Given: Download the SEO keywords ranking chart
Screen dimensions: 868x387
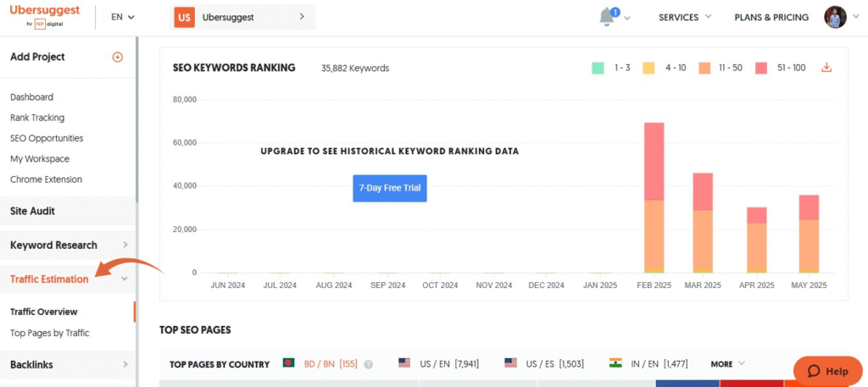Looking at the screenshot, I should point(826,68).
